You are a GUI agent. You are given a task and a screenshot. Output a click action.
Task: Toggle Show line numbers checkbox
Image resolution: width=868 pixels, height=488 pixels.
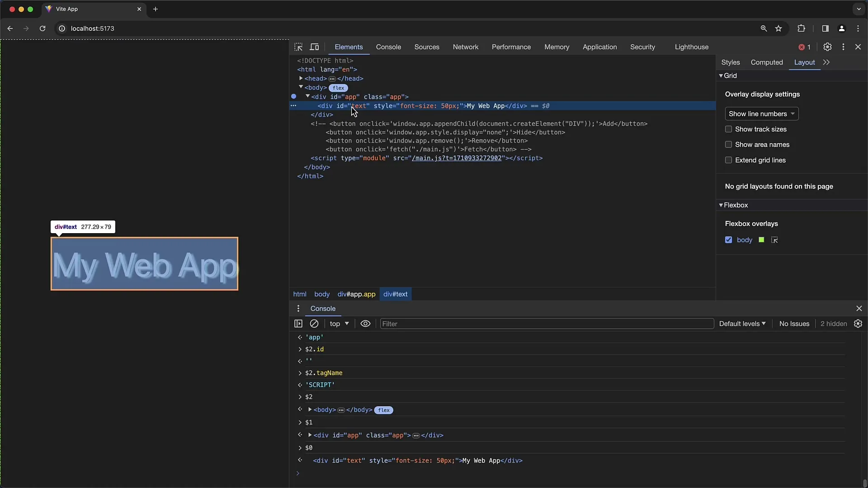[762, 113]
